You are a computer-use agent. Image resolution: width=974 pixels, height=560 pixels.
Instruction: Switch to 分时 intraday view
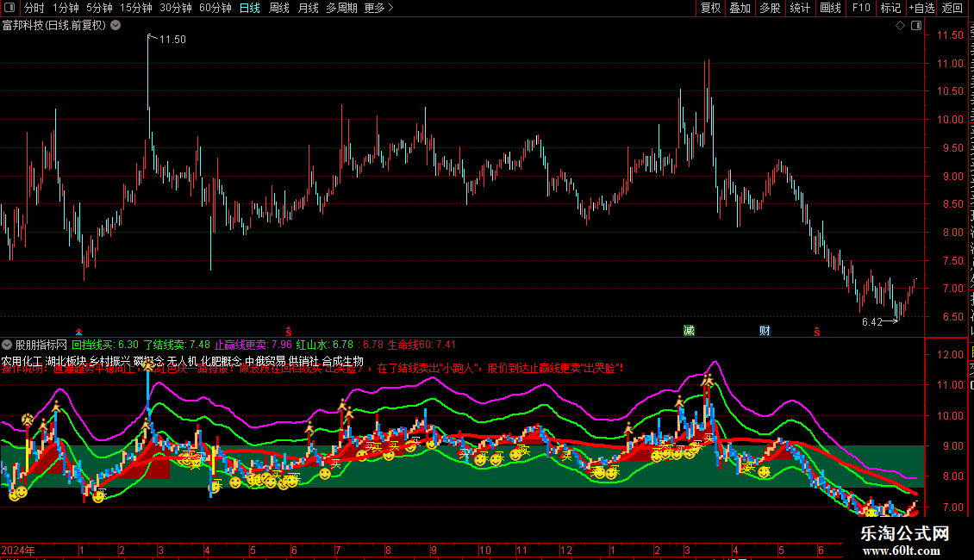point(34,8)
